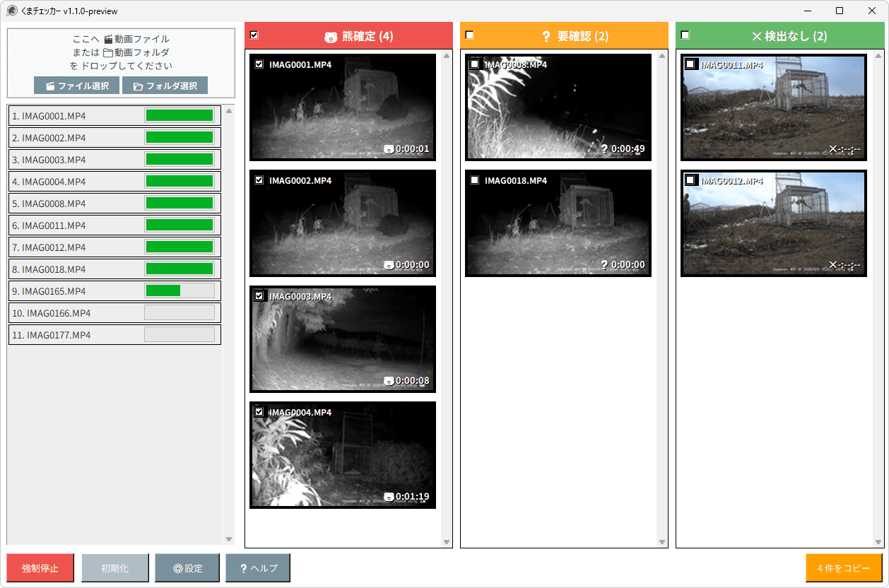Uncheck the 熊確定 column select-all checkbox
This screenshot has height=588, width=889.
click(254, 35)
